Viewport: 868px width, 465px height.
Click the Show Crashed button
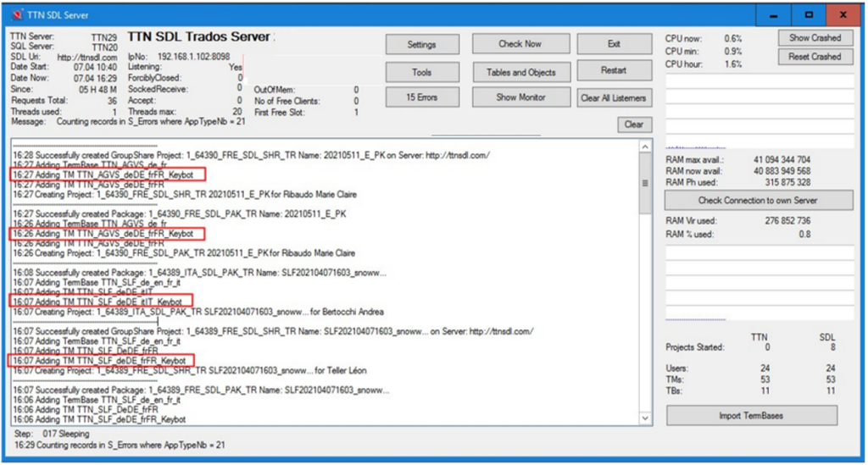pos(815,38)
